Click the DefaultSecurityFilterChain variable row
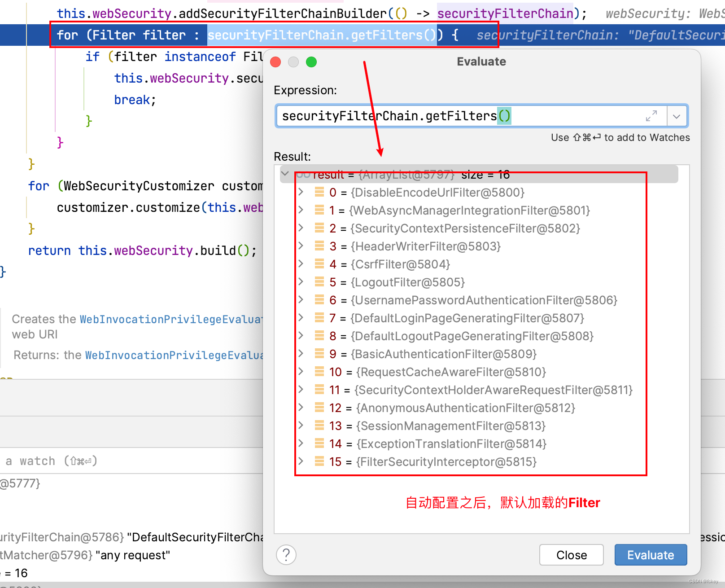 click(131, 537)
